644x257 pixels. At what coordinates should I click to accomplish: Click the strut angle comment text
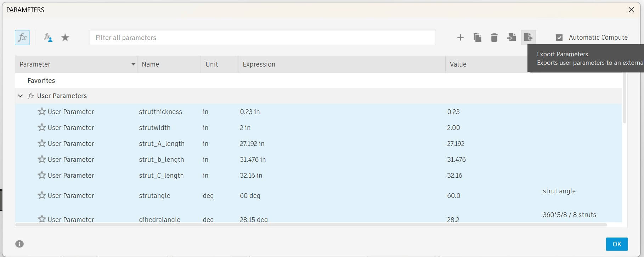[x=559, y=191]
